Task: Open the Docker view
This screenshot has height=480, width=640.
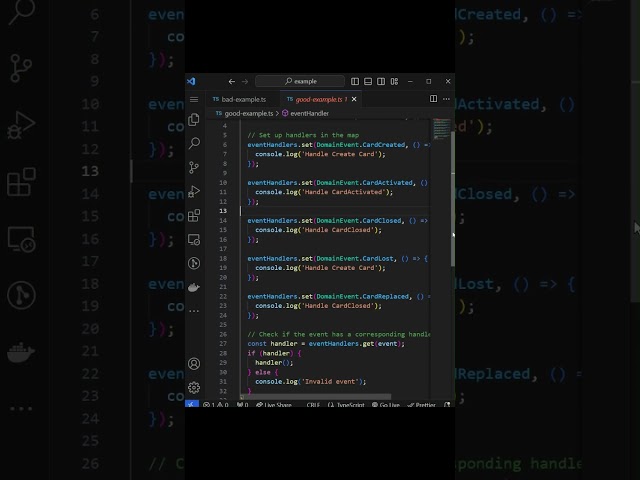Action: (x=194, y=287)
